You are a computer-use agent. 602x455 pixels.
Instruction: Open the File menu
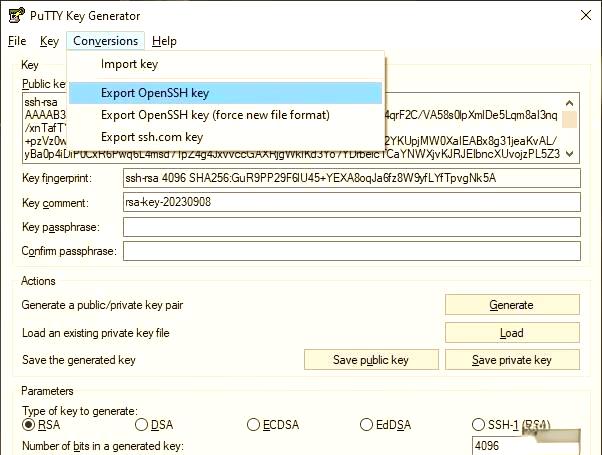coord(17,41)
